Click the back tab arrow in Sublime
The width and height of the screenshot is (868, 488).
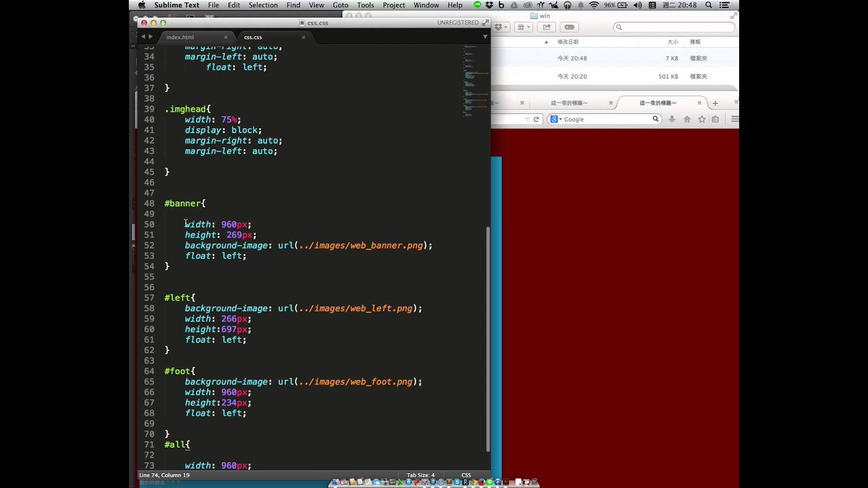coord(143,37)
